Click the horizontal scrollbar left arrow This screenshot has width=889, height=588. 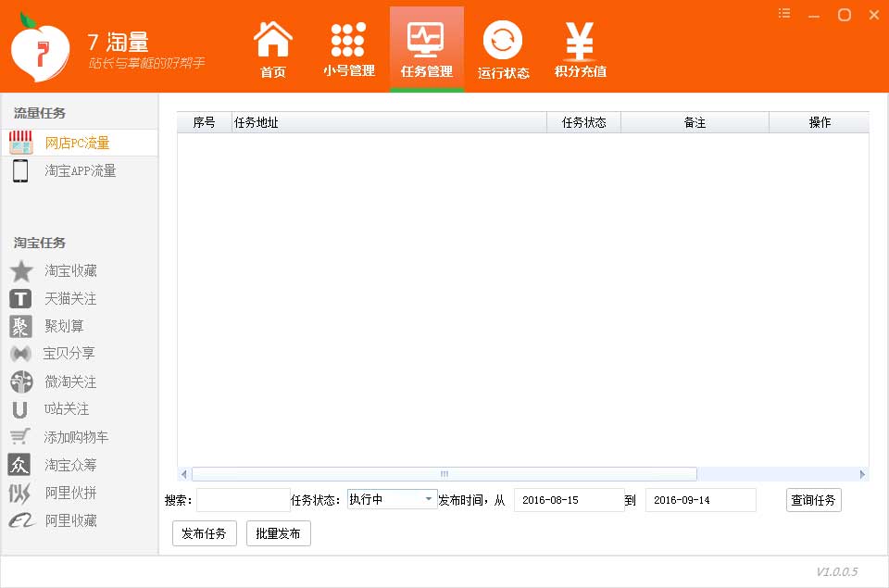click(183, 474)
